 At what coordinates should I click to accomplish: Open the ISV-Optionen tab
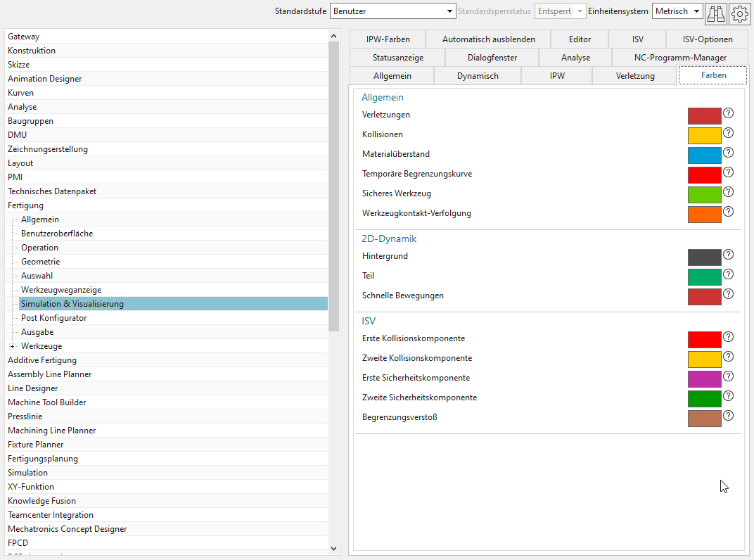point(708,39)
